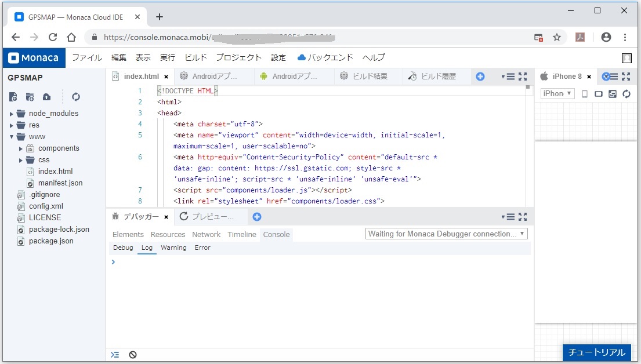Expand the node_modules folder
This screenshot has width=641, height=364.
tap(12, 114)
